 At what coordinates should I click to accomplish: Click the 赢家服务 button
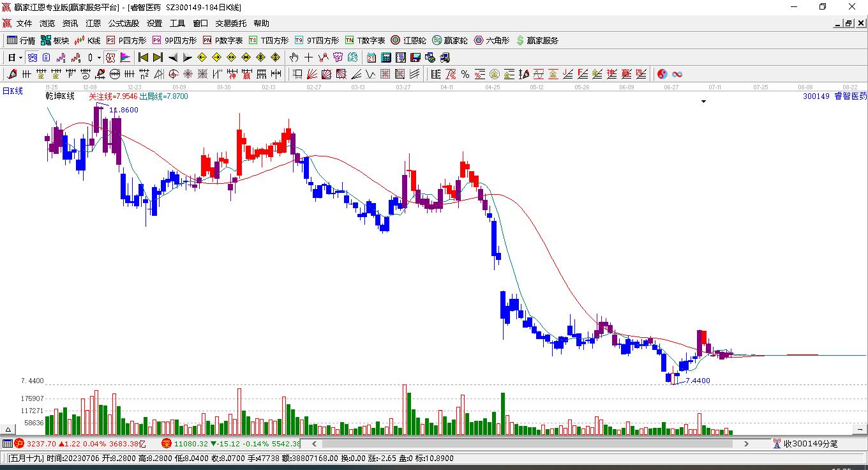point(537,40)
